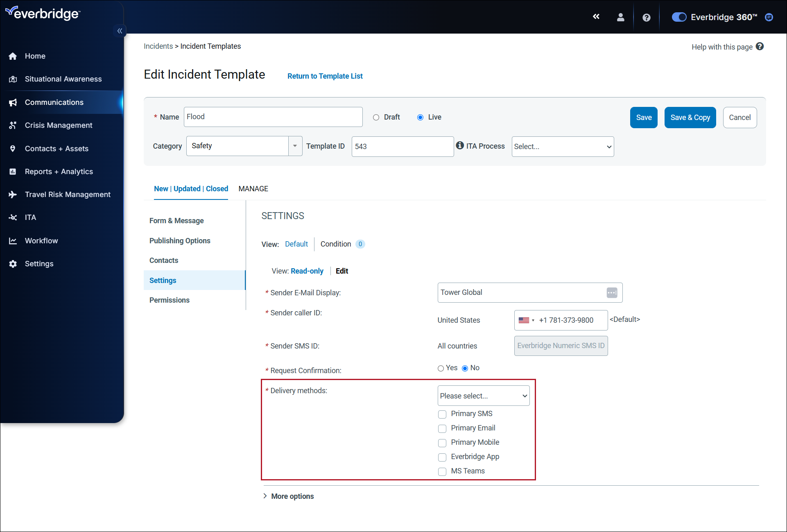Switch to New | Updated | Closed tab

[x=191, y=189]
